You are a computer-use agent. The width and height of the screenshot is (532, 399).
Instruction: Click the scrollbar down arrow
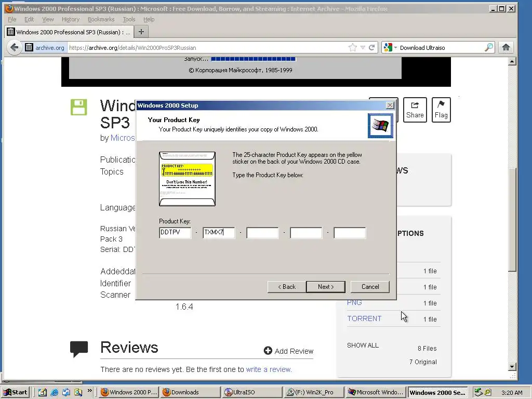tap(512, 366)
